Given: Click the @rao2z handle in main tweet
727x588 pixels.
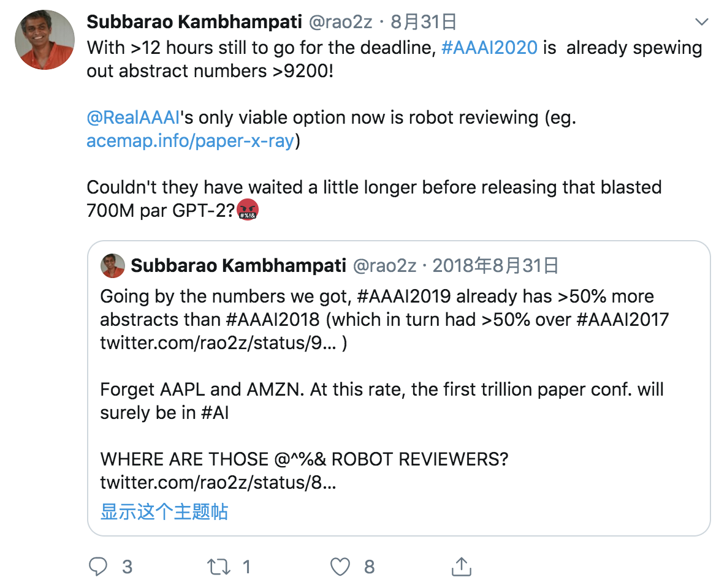Looking at the screenshot, I should (x=340, y=23).
